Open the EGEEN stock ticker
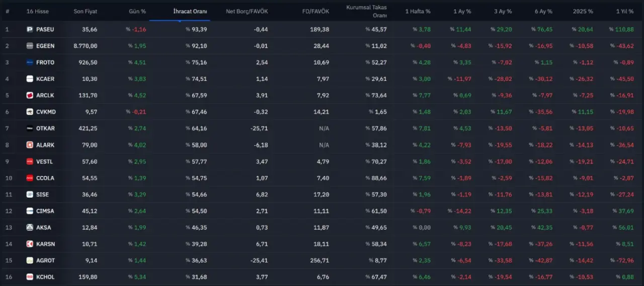Image resolution: width=644 pixels, height=286 pixels. 45,46
